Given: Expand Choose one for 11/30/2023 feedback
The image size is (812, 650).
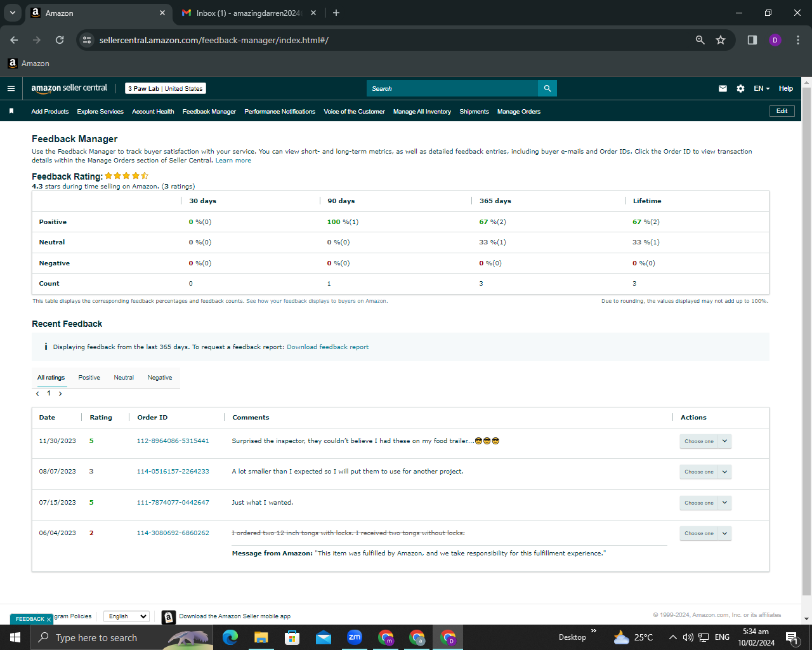Looking at the screenshot, I should pos(705,441).
